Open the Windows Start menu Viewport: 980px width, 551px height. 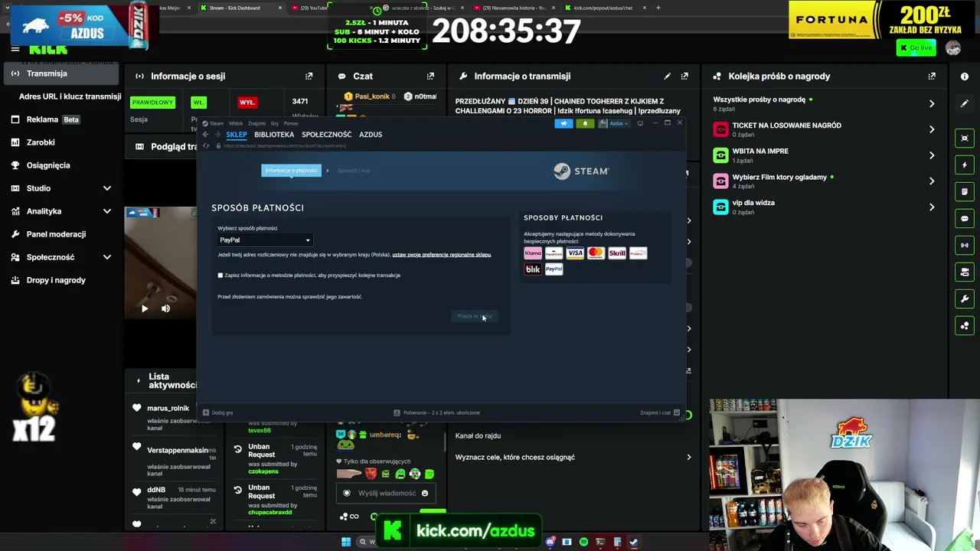coord(346,543)
